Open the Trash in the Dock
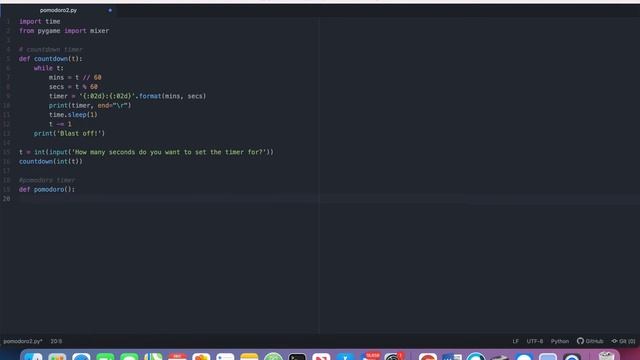This screenshot has width=640, height=360. pyautogui.click(x=606, y=356)
